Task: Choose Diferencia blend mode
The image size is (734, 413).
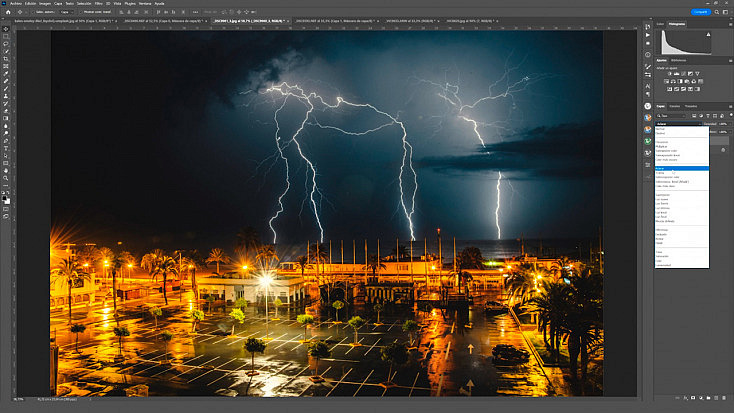Action: (x=682, y=230)
